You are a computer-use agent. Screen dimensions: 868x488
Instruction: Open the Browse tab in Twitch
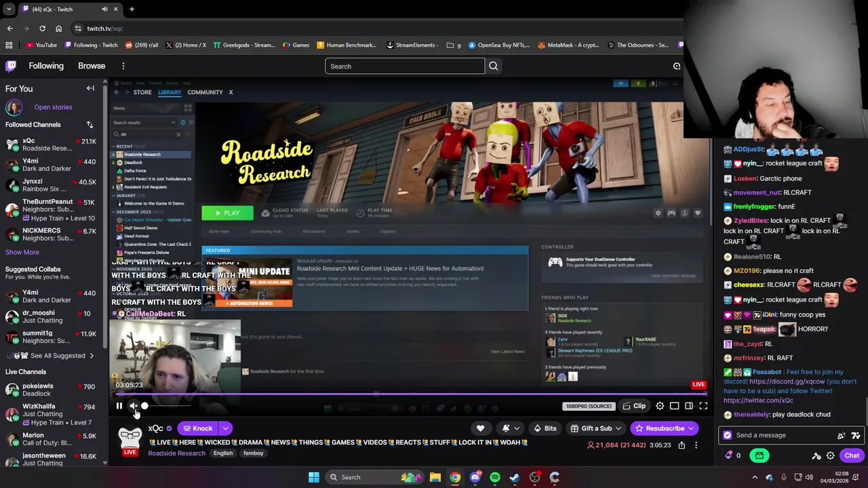[92, 66]
